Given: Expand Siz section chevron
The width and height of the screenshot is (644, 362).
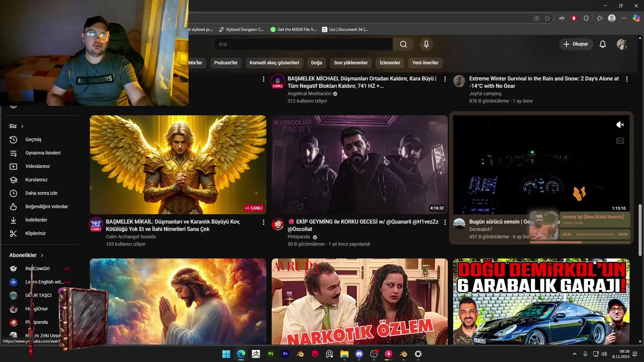Looking at the screenshot, I should click(x=22, y=126).
